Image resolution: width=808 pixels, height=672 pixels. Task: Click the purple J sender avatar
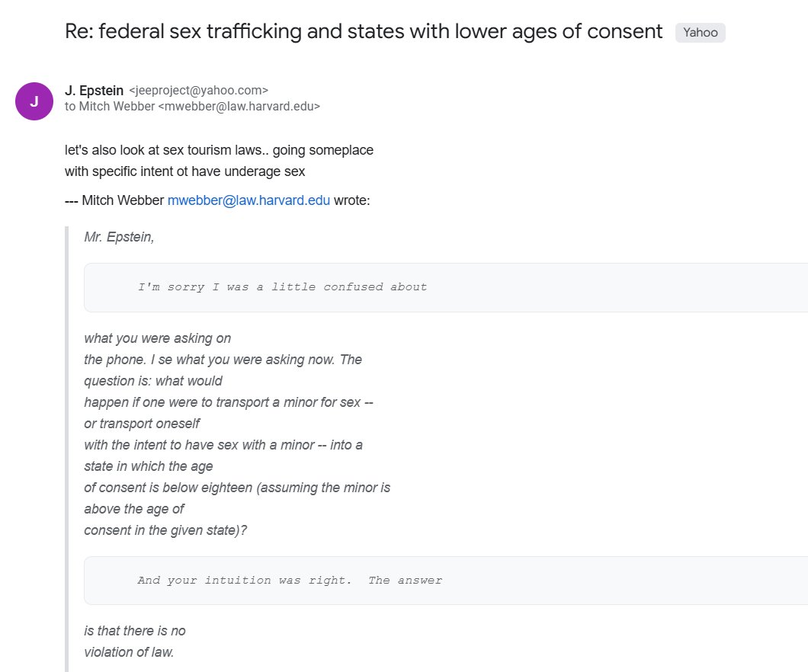pos(34,101)
